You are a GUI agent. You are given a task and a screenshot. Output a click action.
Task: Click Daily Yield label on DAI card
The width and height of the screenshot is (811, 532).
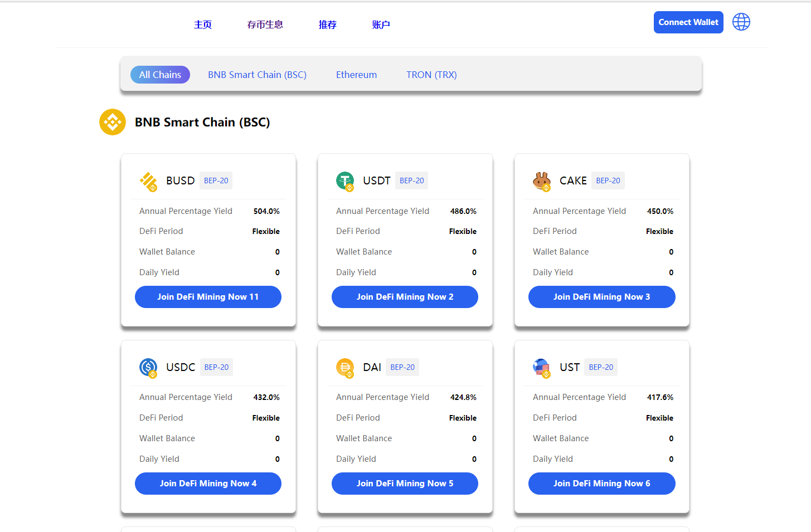click(x=356, y=459)
